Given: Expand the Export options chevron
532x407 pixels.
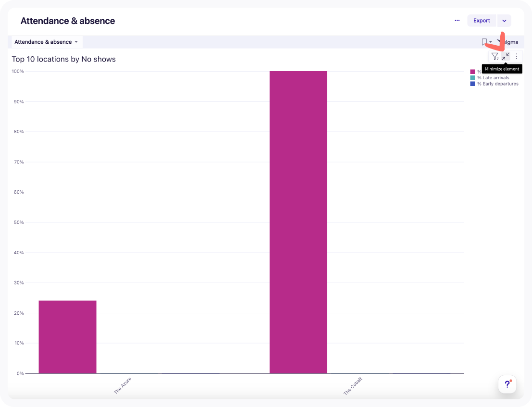Looking at the screenshot, I should (x=504, y=21).
